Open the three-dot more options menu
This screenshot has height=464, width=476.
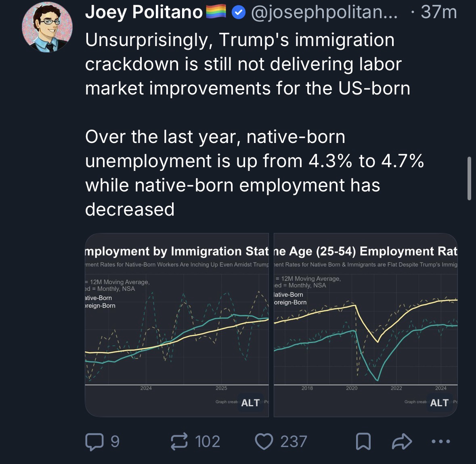tap(440, 441)
